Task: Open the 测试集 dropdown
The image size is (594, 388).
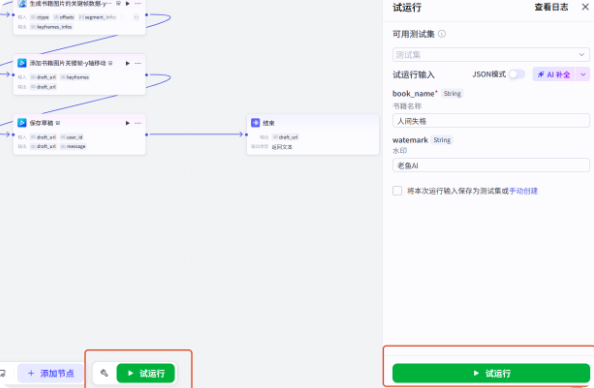Action: pos(491,55)
